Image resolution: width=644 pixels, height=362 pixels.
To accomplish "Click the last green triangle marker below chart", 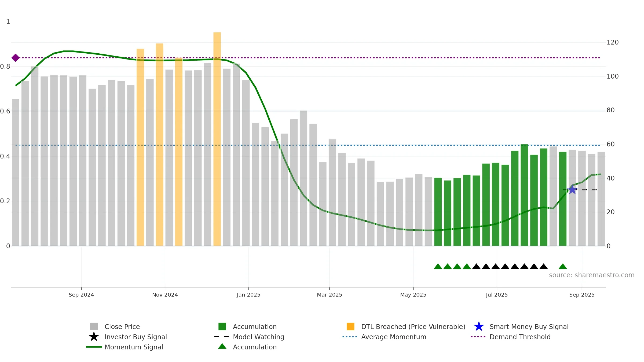I will click(563, 266).
